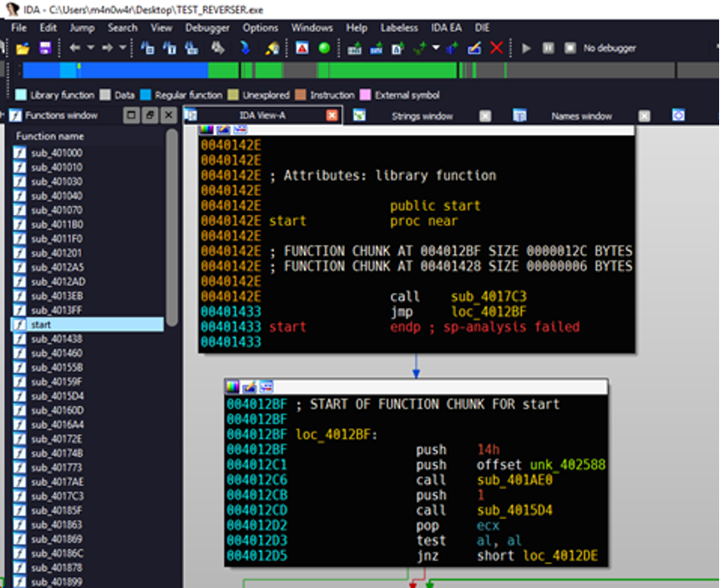
Task: Float the Functions window panel
Action: pyautogui.click(x=150, y=115)
